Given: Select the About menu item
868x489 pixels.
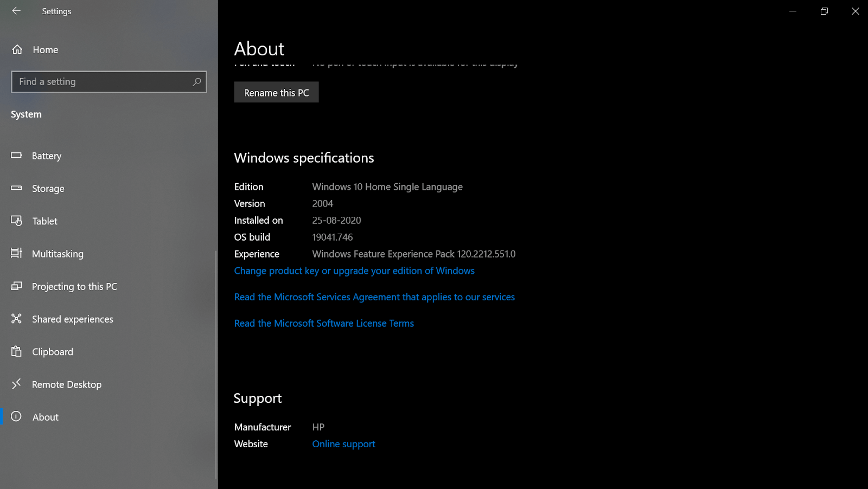Looking at the screenshot, I should pyautogui.click(x=46, y=417).
